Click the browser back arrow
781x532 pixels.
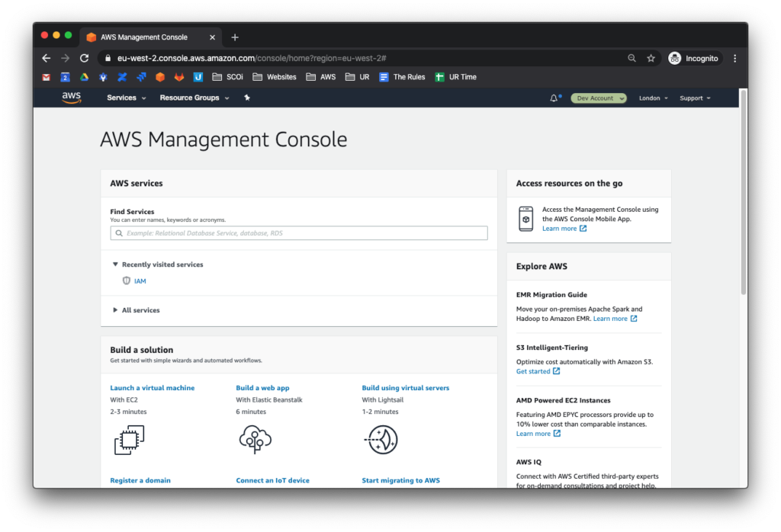[x=47, y=58]
